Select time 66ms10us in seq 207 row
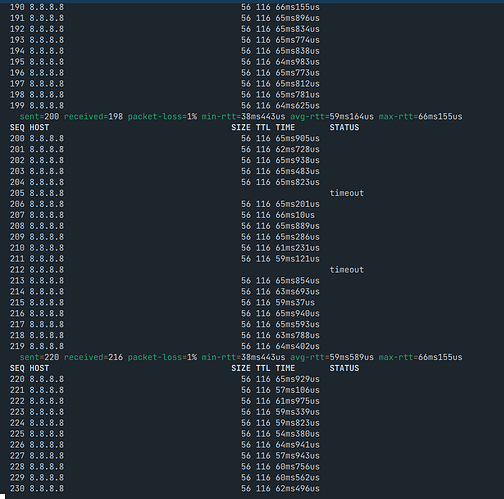The height and width of the screenshot is (499, 504). click(x=295, y=215)
